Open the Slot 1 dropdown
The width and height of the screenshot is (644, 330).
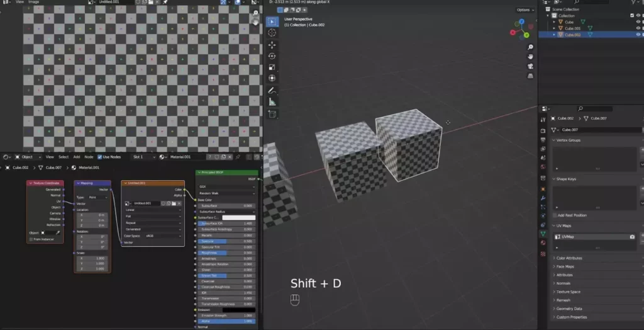(143, 157)
